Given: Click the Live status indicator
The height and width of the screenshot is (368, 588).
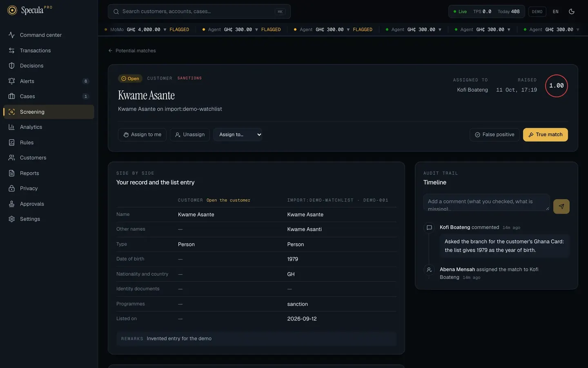Looking at the screenshot, I should pos(460,11).
